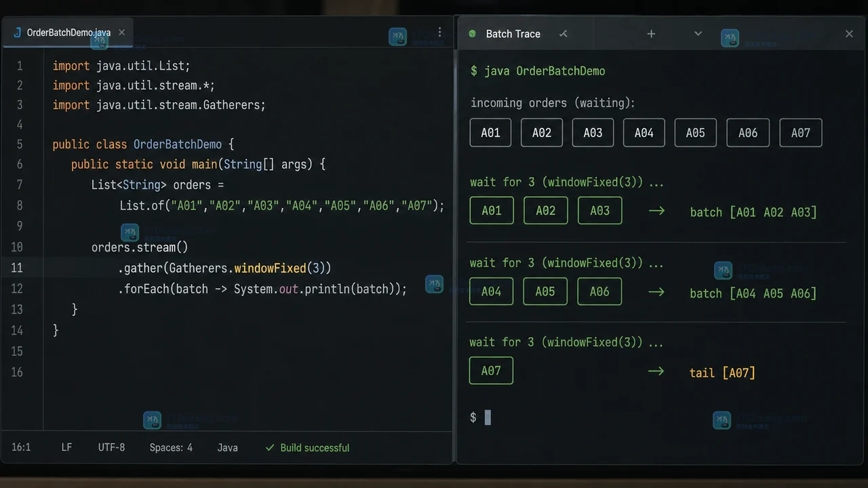
Task: Change the UTF-8 file encoding
Action: click(111, 447)
